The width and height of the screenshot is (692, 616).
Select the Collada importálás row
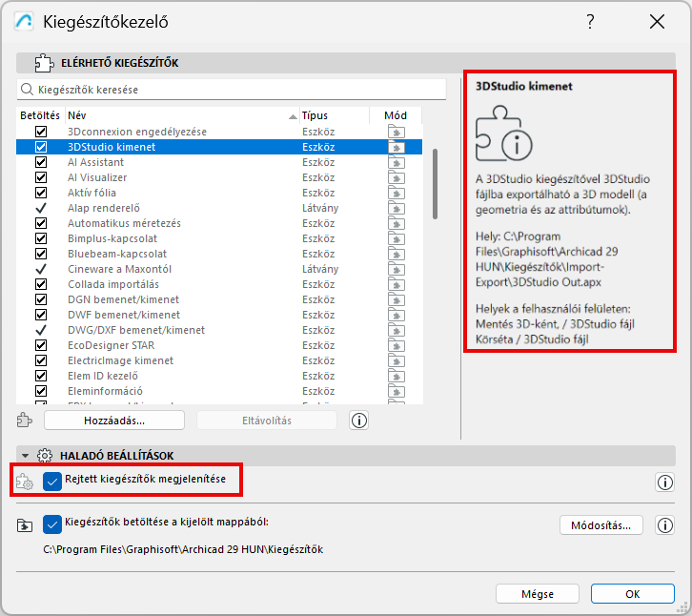coord(219,284)
